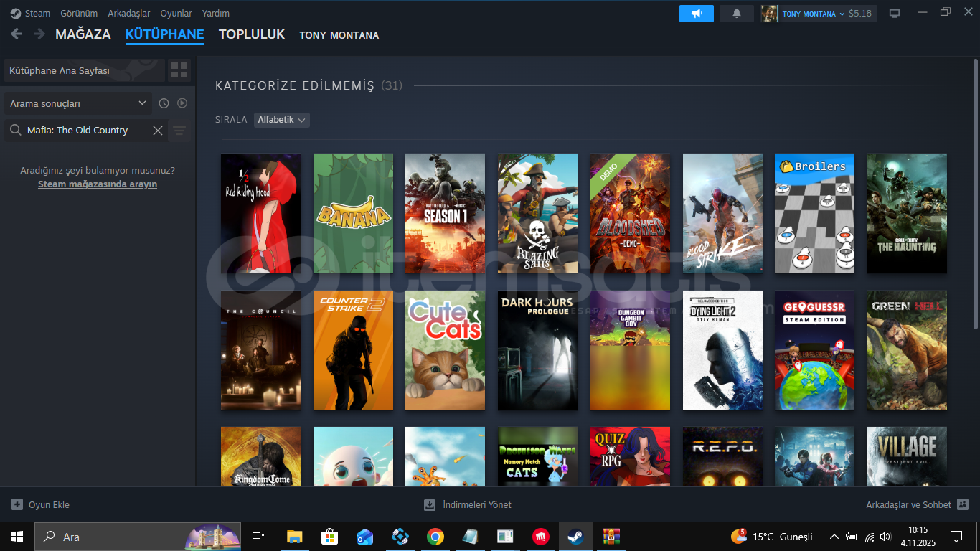Click the Steam mağazasında arayın link
The height and width of the screenshot is (551, 980).
tap(98, 184)
